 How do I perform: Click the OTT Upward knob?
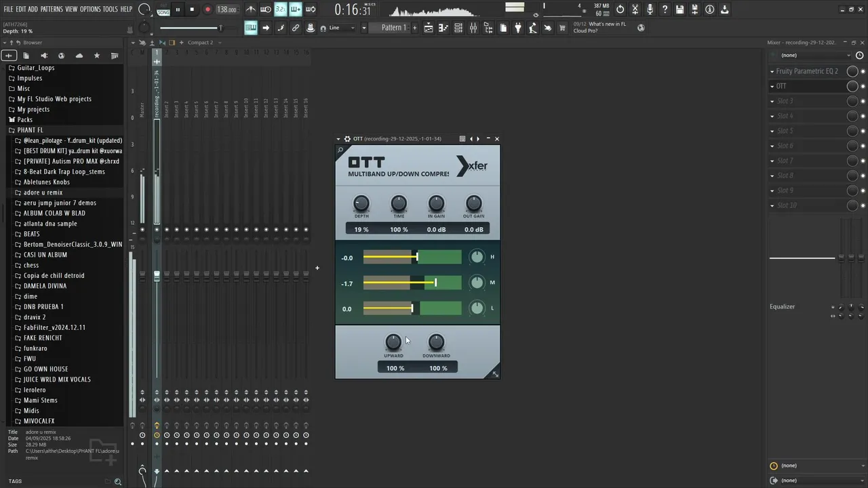point(393,342)
